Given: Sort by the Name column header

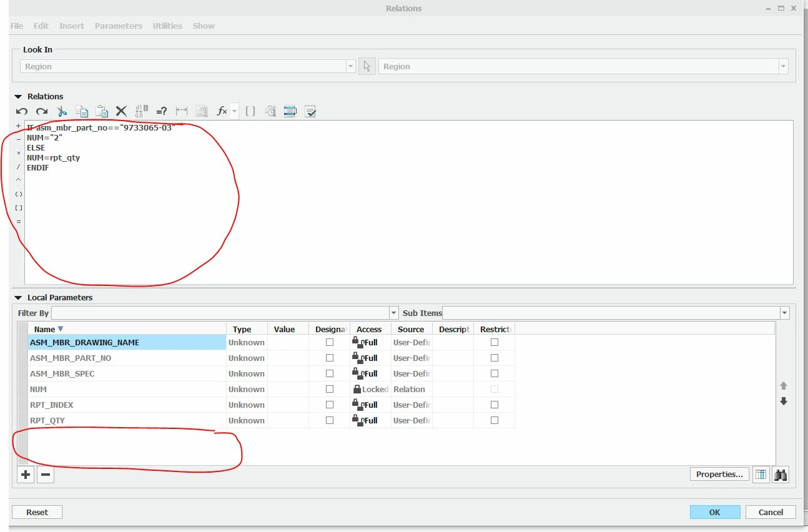Looking at the screenshot, I should click(127, 329).
